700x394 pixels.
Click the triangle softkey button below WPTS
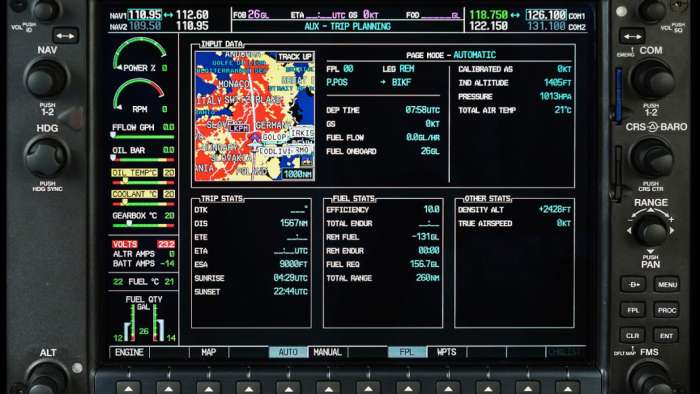pyautogui.click(x=448, y=388)
